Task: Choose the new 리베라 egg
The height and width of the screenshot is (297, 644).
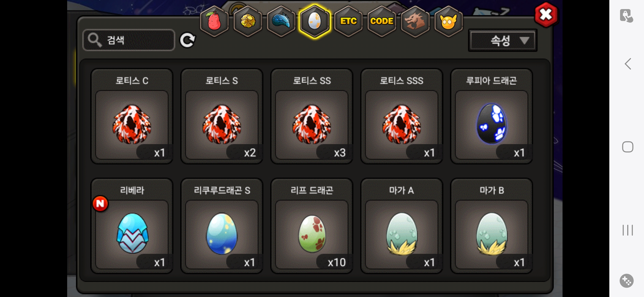Action: (132, 226)
